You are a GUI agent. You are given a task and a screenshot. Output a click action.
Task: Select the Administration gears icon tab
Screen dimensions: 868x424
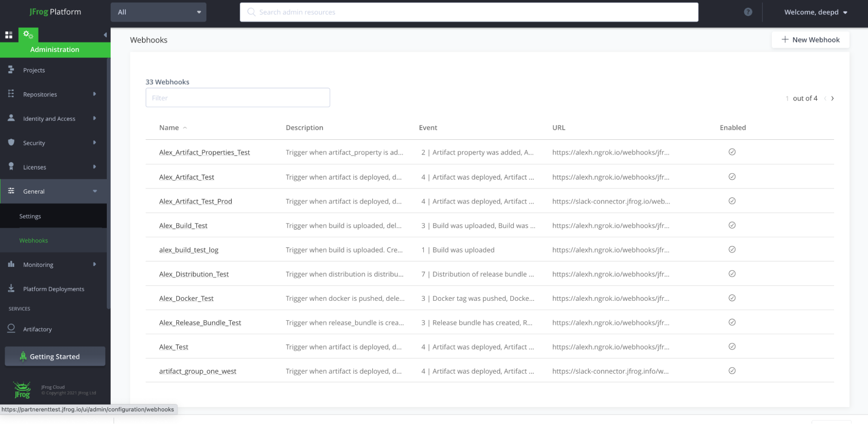(28, 35)
